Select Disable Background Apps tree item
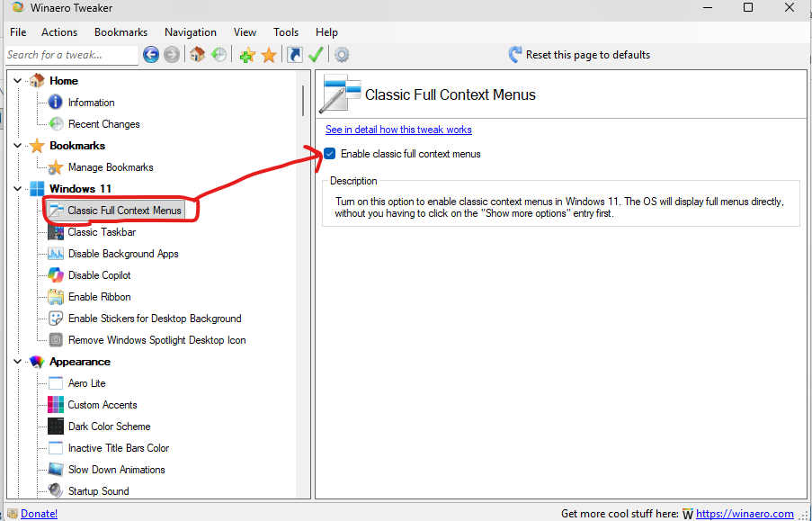Screen dimensions: 812x521 click(123, 254)
